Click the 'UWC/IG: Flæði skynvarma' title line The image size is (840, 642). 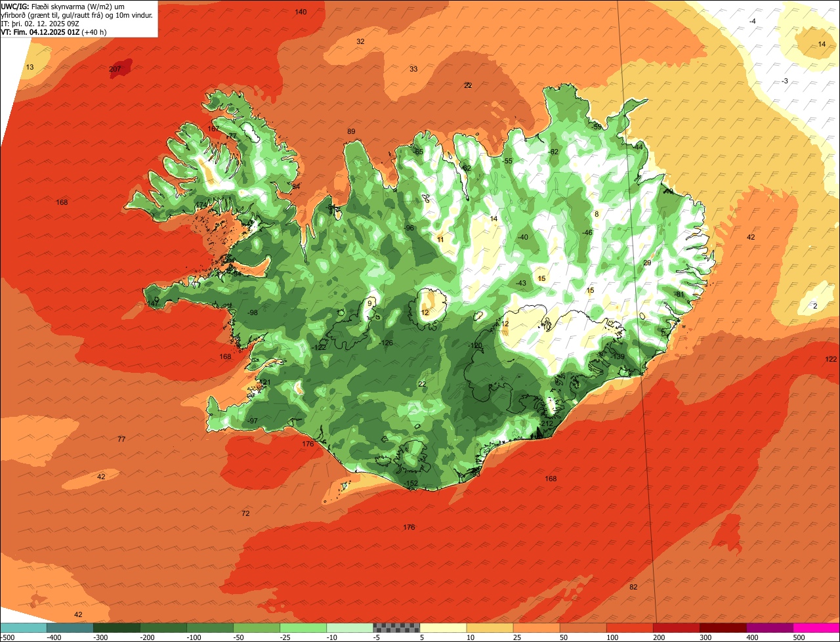coord(63,7)
